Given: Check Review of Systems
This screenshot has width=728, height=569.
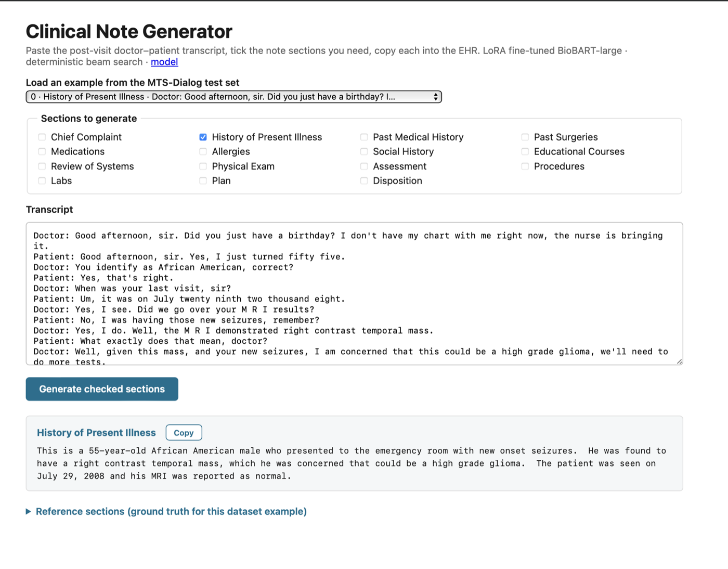Looking at the screenshot, I should click(42, 166).
